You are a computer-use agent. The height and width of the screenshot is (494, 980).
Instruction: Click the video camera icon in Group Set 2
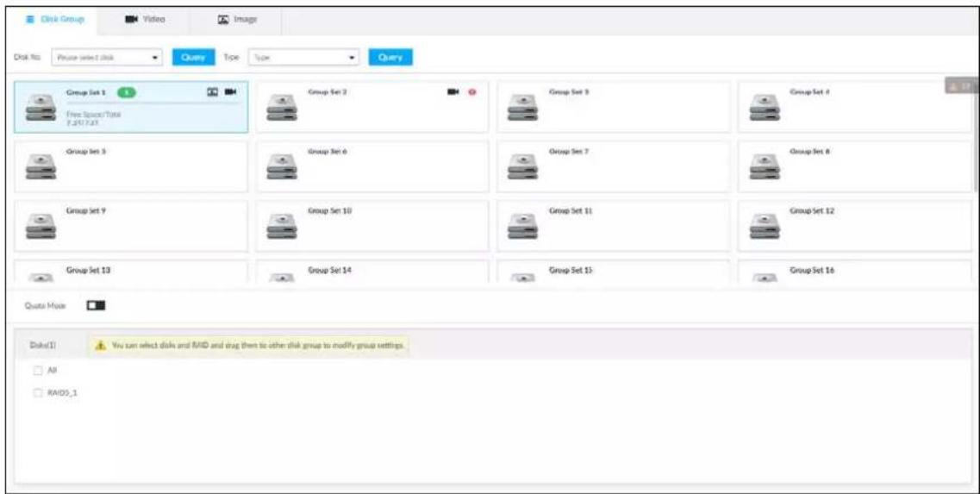pos(453,92)
